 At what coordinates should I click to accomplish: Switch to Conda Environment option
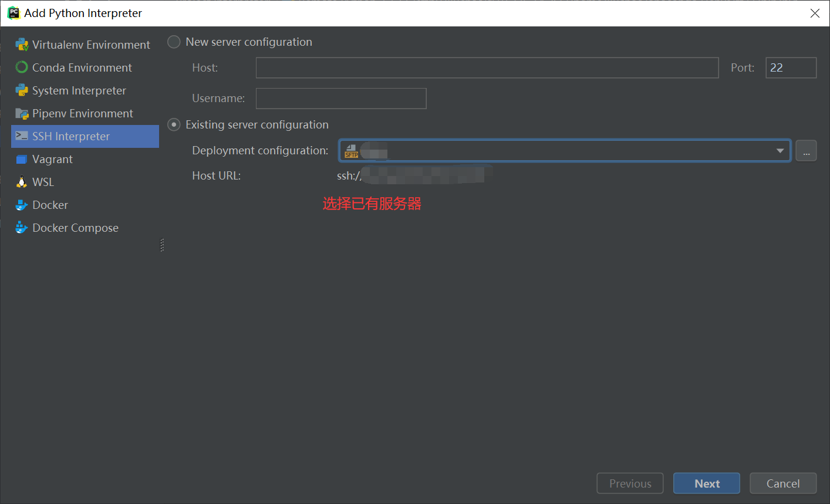tap(85, 67)
